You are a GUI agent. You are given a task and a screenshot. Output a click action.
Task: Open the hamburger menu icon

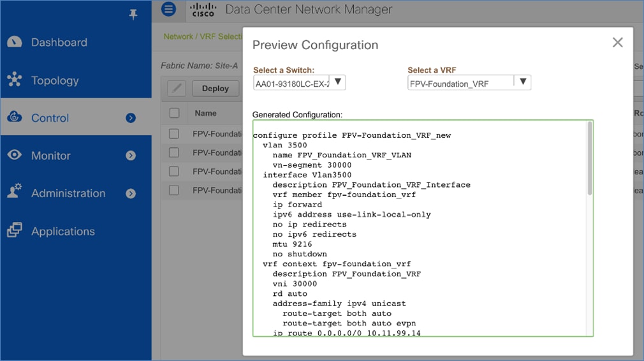coord(168,9)
